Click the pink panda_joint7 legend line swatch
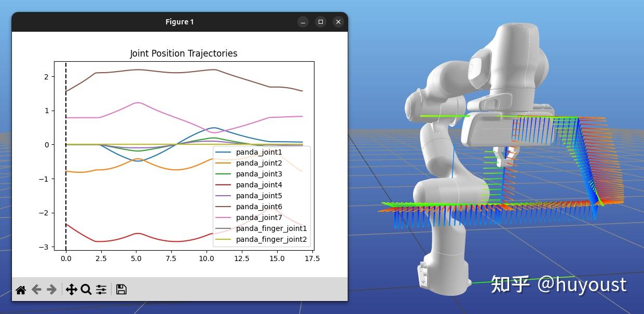The height and width of the screenshot is (314, 644). click(x=224, y=218)
